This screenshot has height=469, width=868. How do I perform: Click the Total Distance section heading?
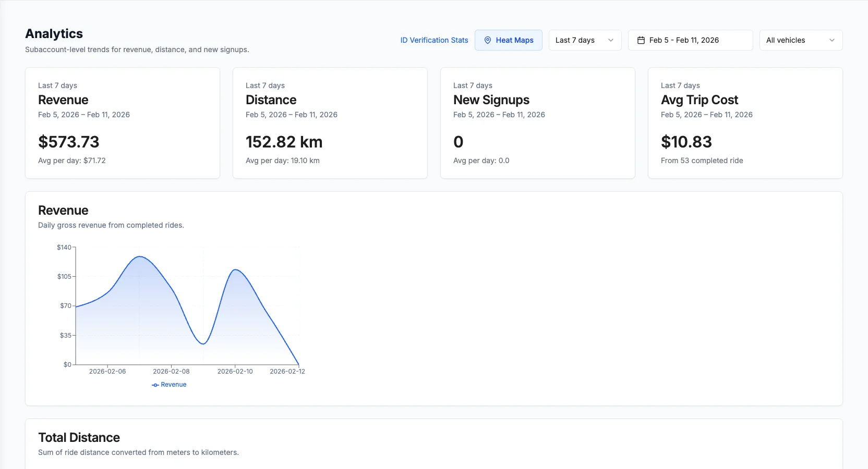tap(79, 438)
